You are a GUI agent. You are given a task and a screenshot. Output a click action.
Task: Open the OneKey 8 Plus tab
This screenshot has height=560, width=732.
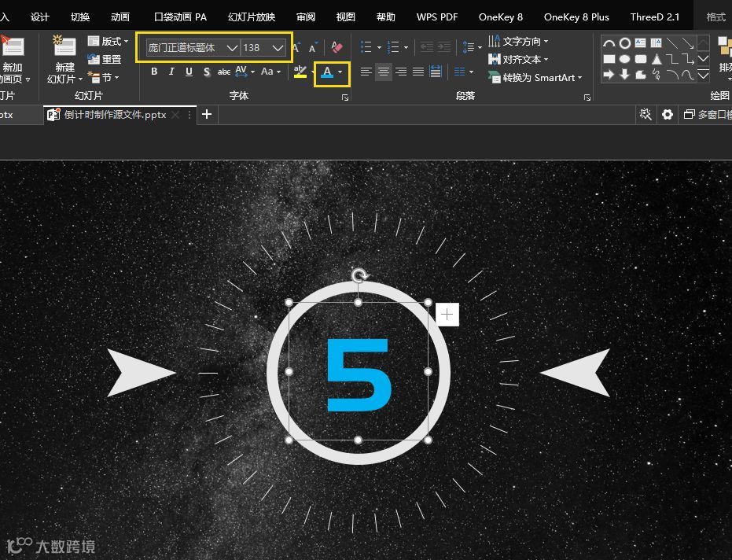tap(576, 17)
